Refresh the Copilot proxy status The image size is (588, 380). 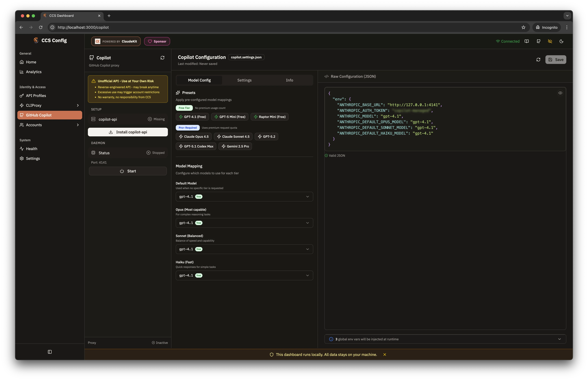[x=162, y=58]
